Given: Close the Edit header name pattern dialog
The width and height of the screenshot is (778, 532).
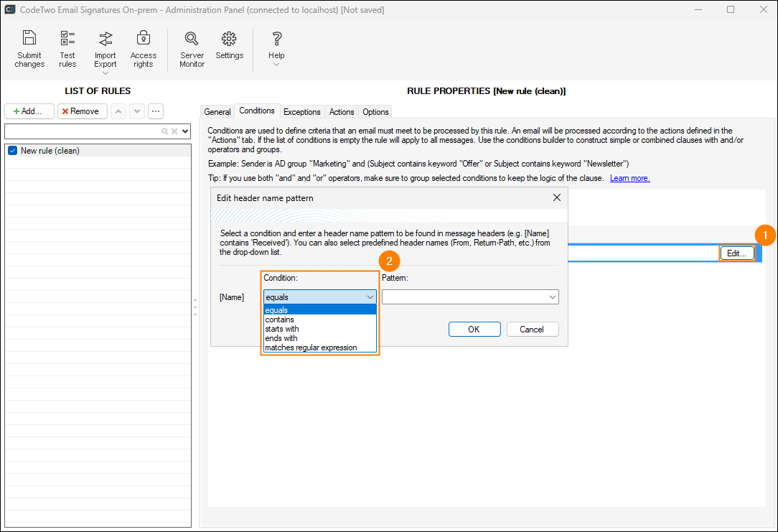Looking at the screenshot, I should click(556, 197).
